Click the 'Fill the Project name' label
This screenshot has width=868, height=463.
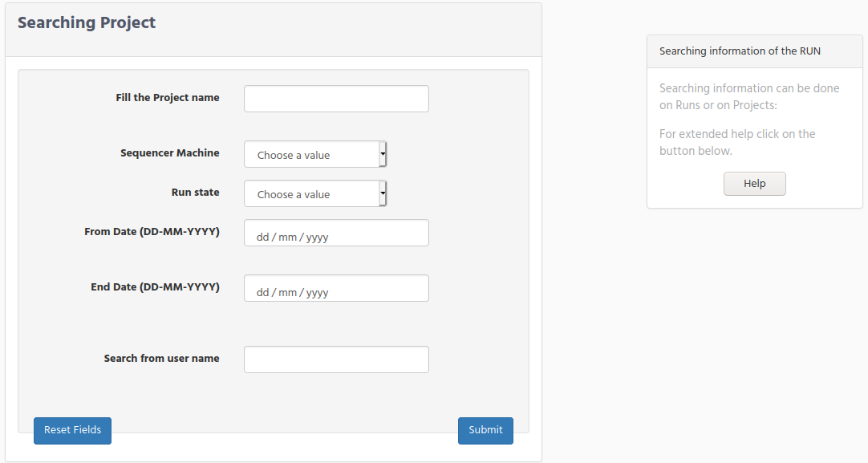coord(168,97)
